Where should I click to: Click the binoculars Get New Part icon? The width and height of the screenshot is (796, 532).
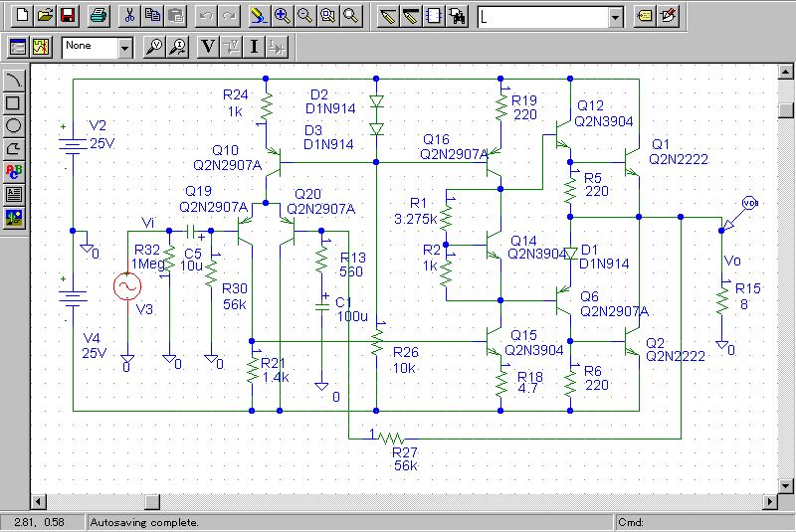pyautogui.click(x=457, y=16)
